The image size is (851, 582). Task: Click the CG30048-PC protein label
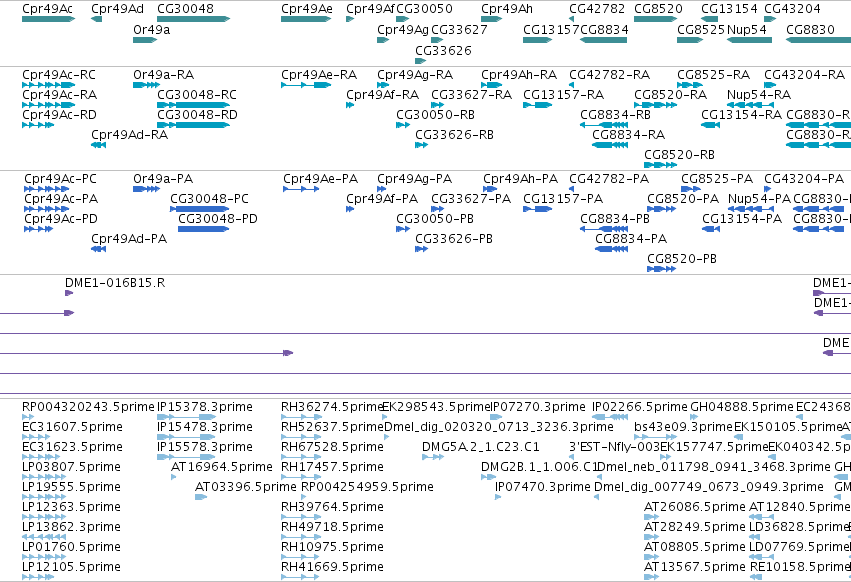(x=209, y=199)
